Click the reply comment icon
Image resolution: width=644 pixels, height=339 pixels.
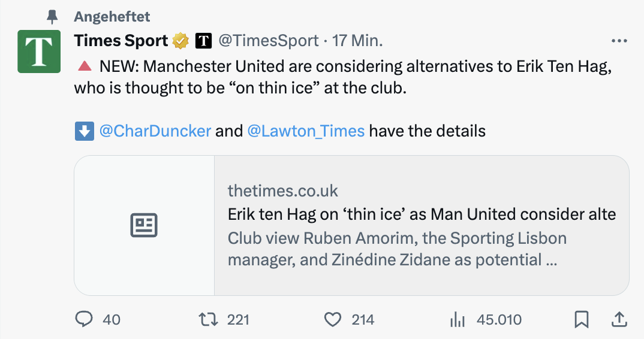click(x=83, y=320)
